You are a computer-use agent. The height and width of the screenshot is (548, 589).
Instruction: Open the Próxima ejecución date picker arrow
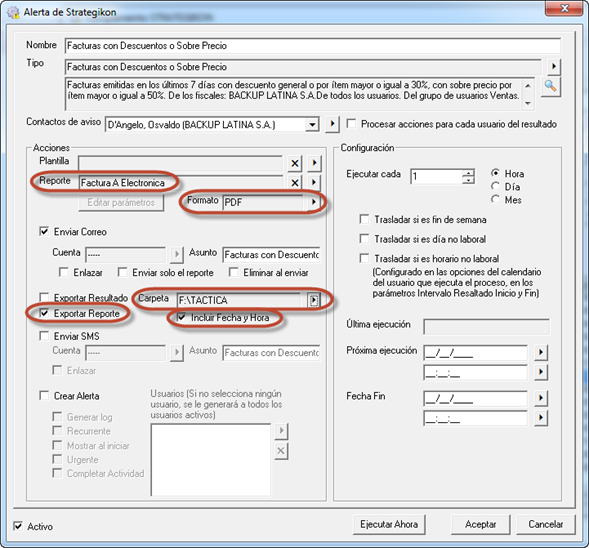pyautogui.click(x=541, y=352)
